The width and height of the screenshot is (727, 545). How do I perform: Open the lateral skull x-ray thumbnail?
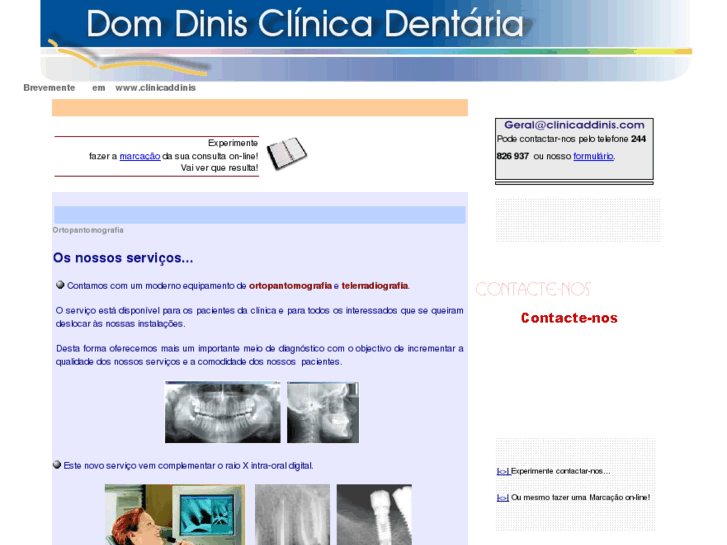tap(323, 412)
